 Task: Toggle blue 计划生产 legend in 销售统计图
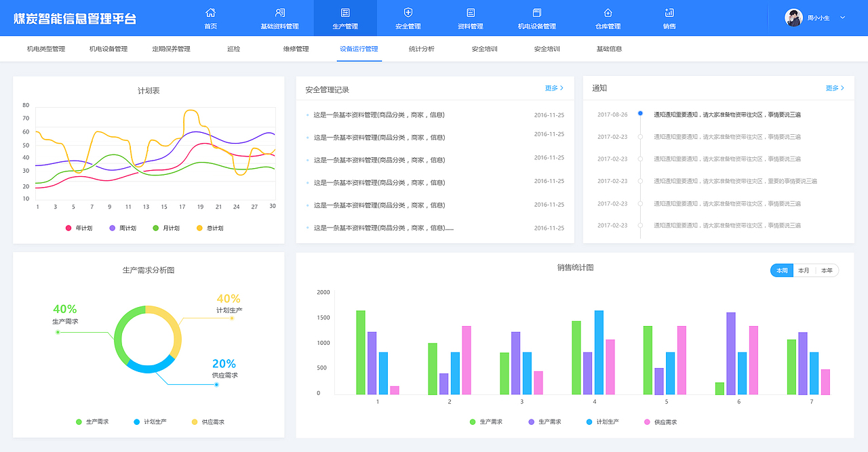click(x=602, y=422)
